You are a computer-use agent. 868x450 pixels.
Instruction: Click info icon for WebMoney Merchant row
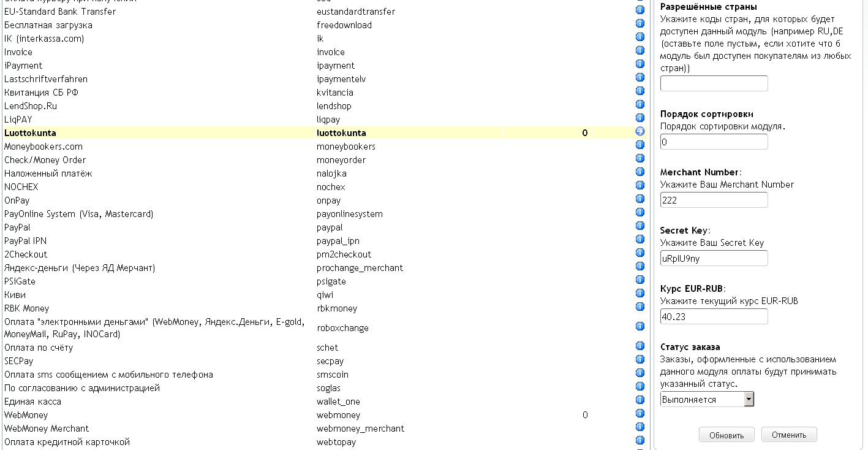[x=640, y=427]
